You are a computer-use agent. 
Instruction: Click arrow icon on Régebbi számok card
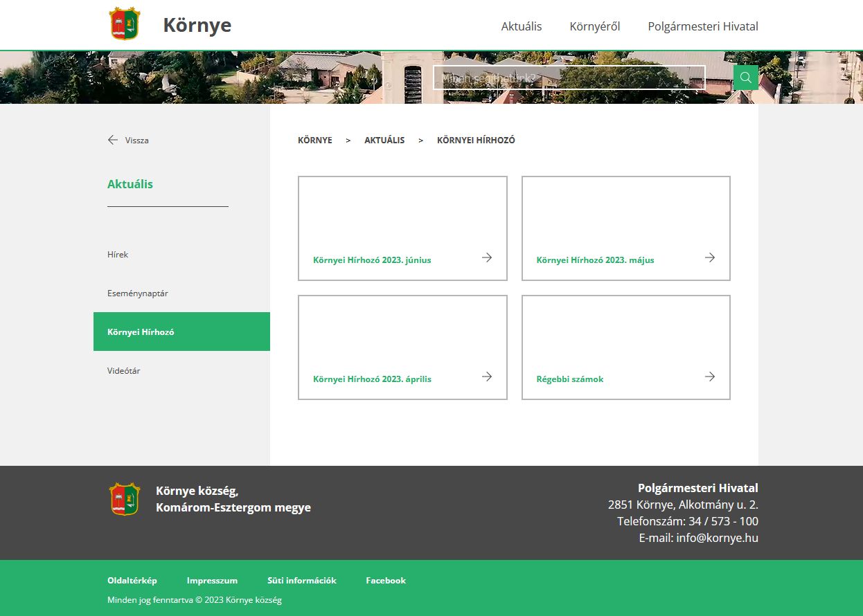click(x=710, y=377)
